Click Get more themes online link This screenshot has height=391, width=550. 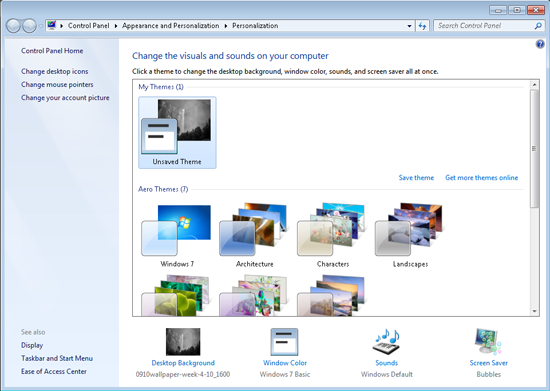(x=482, y=178)
